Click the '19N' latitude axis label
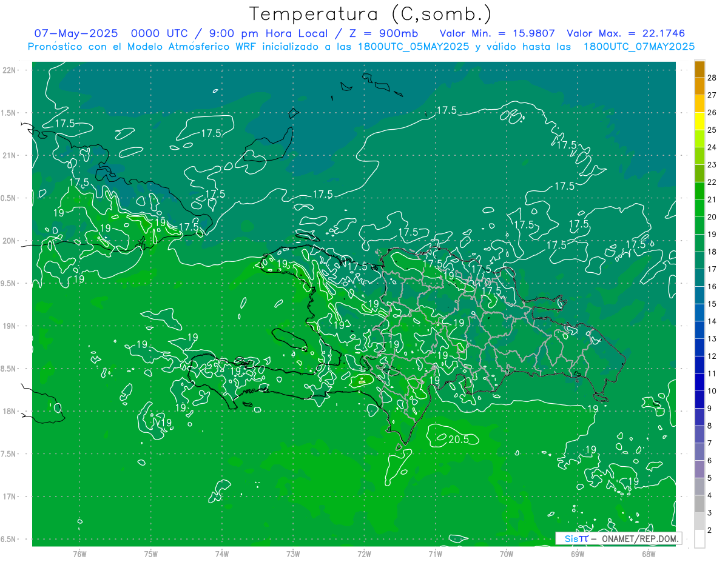This screenshot has height=562, width=728. (x=10, y=326)
